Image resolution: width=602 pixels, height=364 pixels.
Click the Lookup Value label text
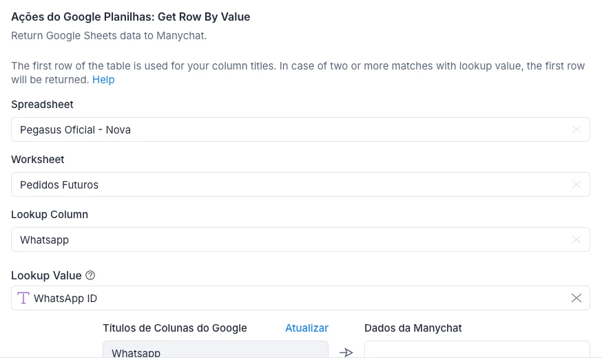click(46, 275)
